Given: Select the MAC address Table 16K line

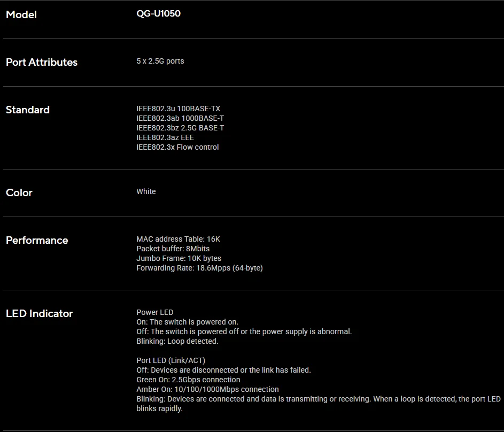Looking at the screenshot, I should [178, 239].
